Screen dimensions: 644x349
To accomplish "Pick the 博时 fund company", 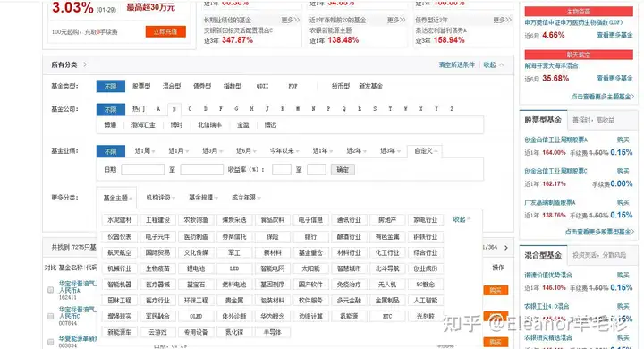I will [x=176, y=125].
